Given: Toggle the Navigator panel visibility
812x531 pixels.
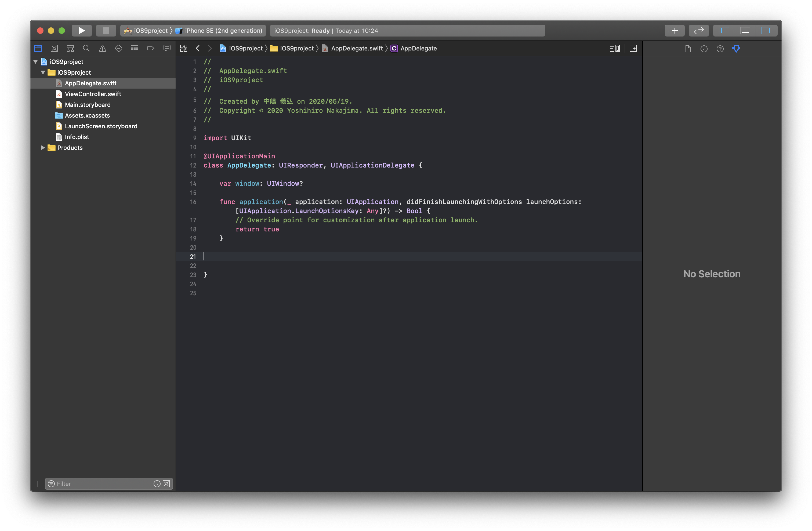Looking at the screenshot, I should [724, 30].
